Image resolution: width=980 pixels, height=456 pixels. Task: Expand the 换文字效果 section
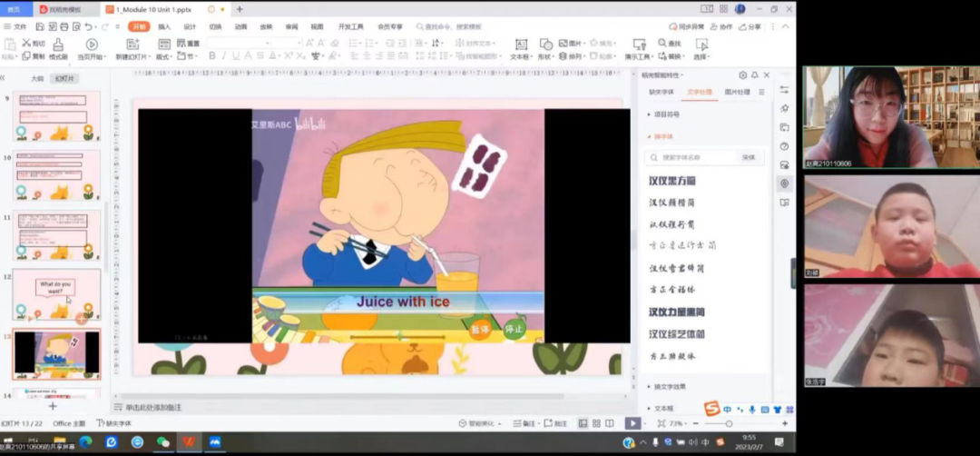pyautogui.click(x=668, y=387)
